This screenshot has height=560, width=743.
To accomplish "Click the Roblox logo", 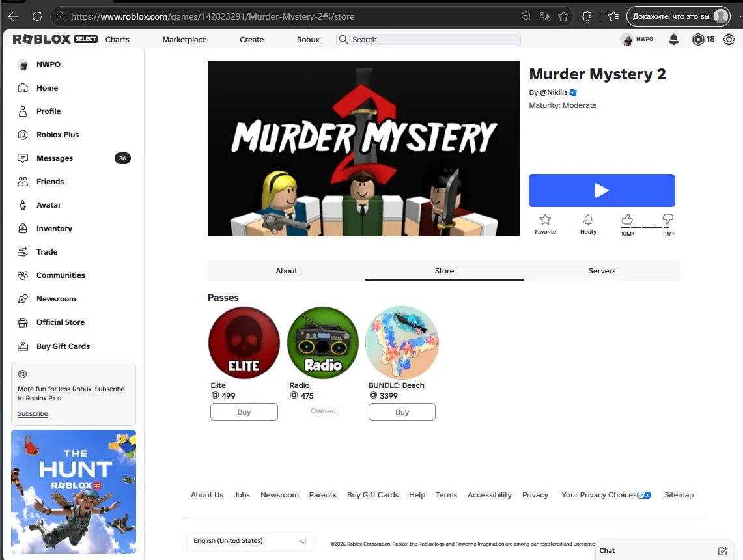I will (42, 39).
